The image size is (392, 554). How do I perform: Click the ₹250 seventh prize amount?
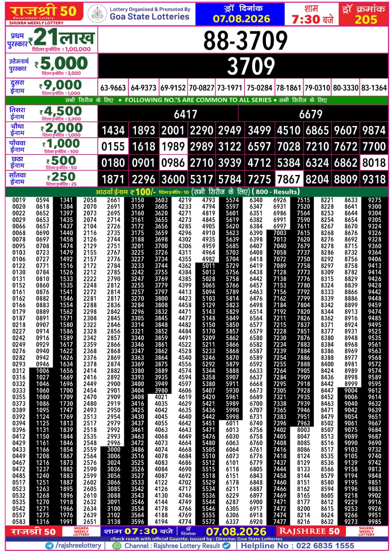point(62,177)
